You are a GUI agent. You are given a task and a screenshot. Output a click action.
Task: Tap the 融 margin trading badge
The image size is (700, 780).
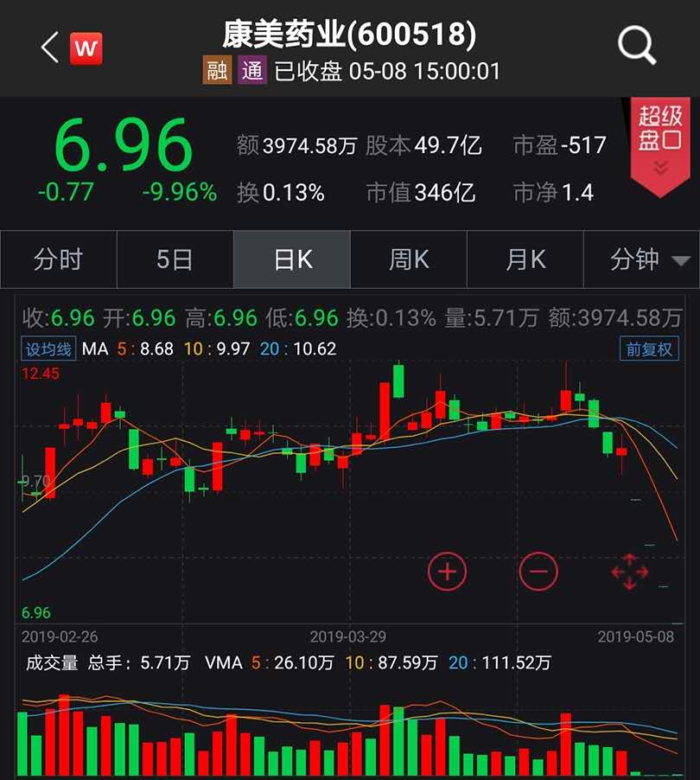pyautogui.click(x=217, y=70)
